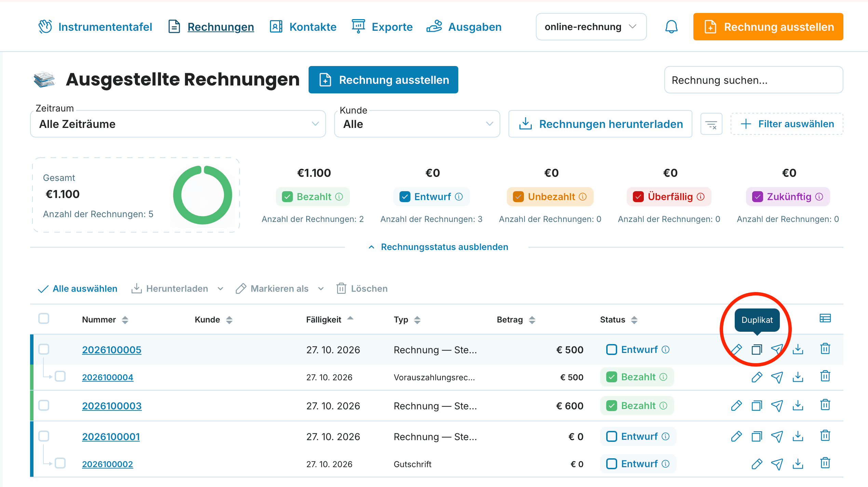Select the checkbox for invoice 2026100005
This screenshot has width=868, height=487.
(44, 349)
